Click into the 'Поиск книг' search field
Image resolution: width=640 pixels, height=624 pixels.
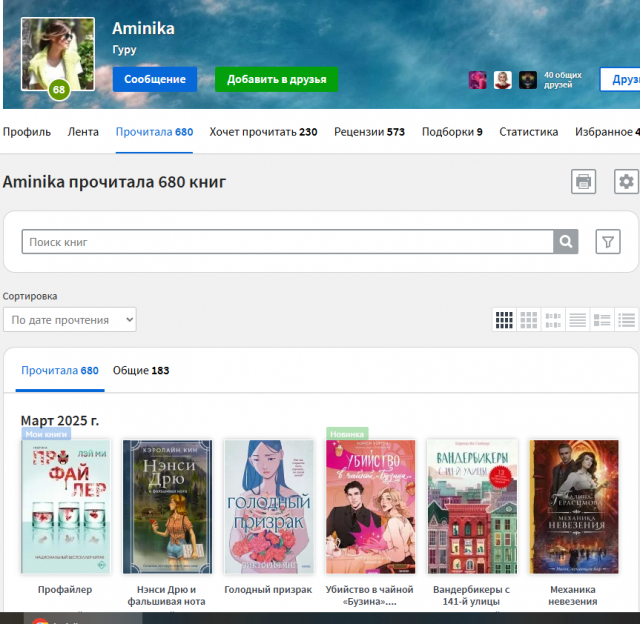tap(288, 241)
